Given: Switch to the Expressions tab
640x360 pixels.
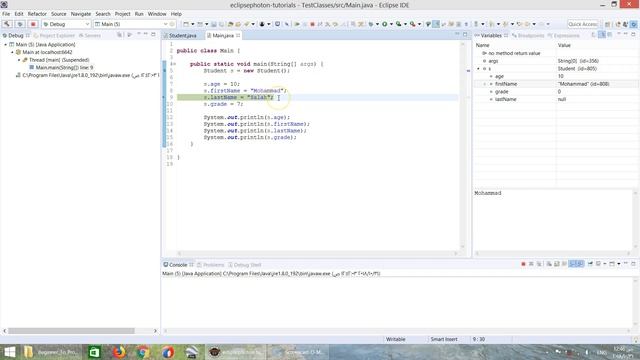Looking at the screenshot, I should coord(563,36).
